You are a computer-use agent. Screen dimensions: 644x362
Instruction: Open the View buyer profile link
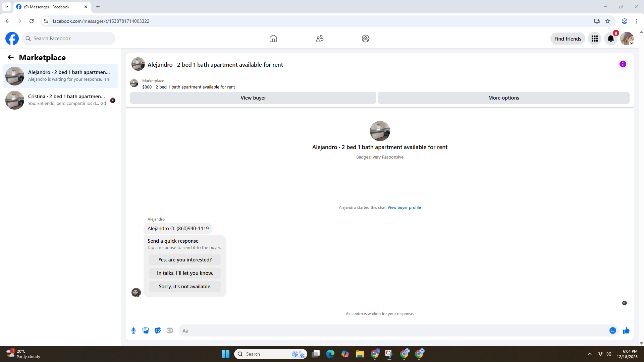click(x=404, y=207)
